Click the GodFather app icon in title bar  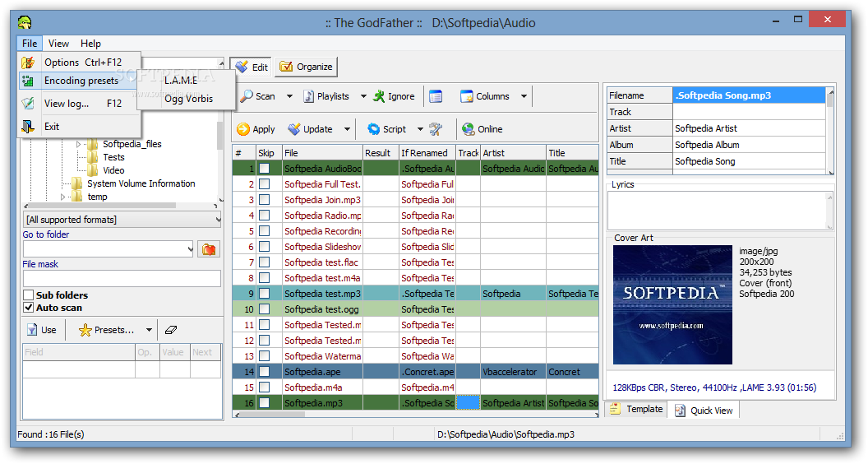(25, 23)
